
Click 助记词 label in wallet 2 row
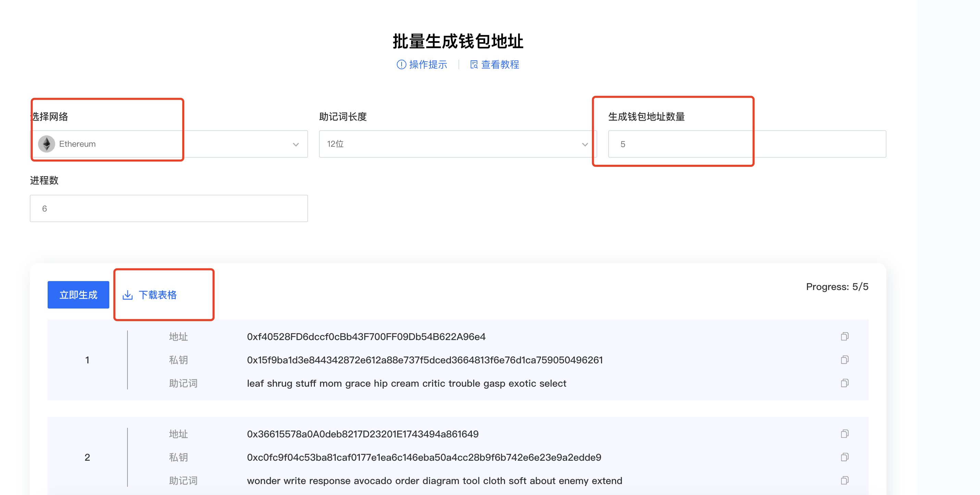click(x=183, y=481)
